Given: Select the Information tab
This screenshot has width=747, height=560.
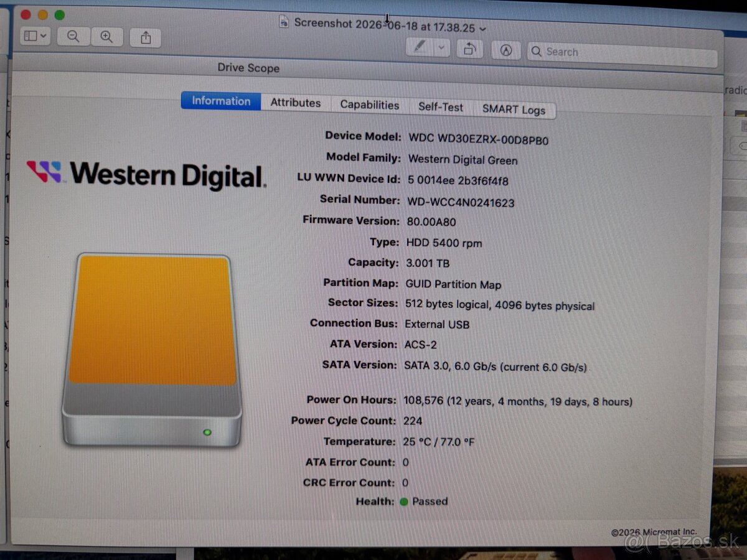Looking at the screenshot, I should [x=221, y=101].
